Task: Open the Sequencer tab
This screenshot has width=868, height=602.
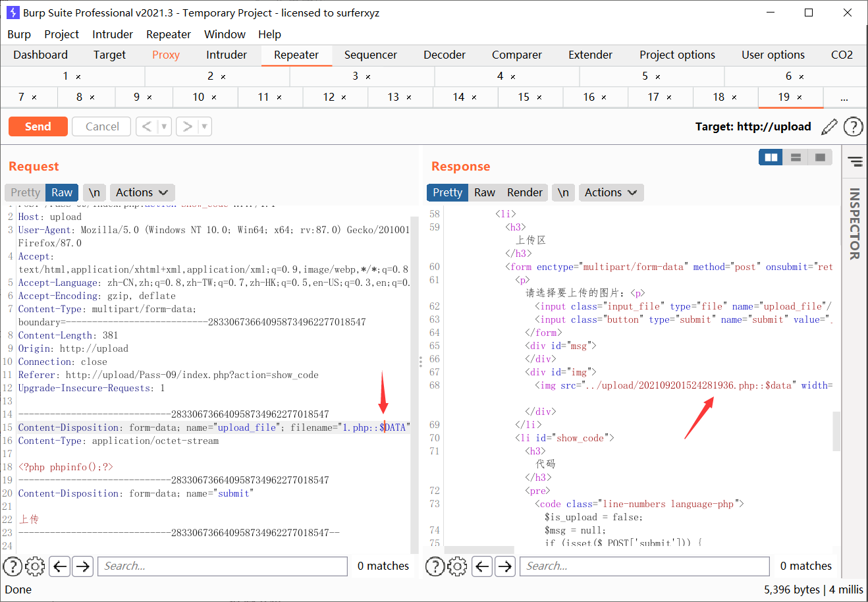Action: coord(371,55)
